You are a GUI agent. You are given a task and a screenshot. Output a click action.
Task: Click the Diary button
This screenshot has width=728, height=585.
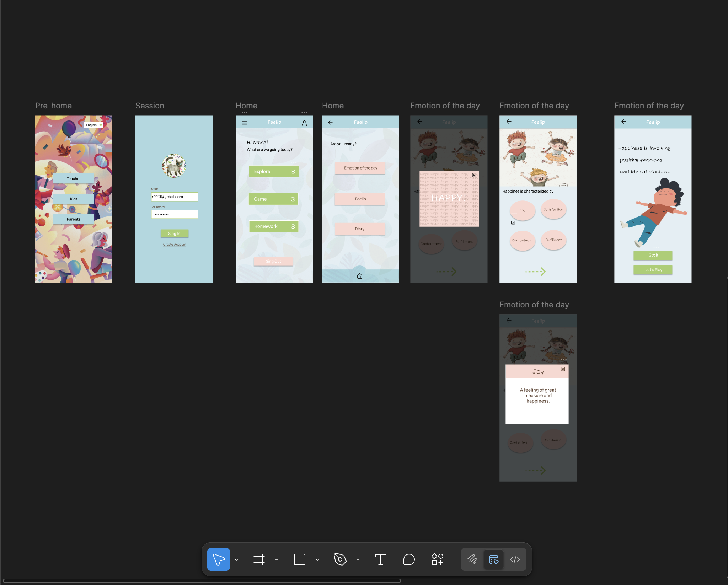pyautogui.click(x=360, y=229)
